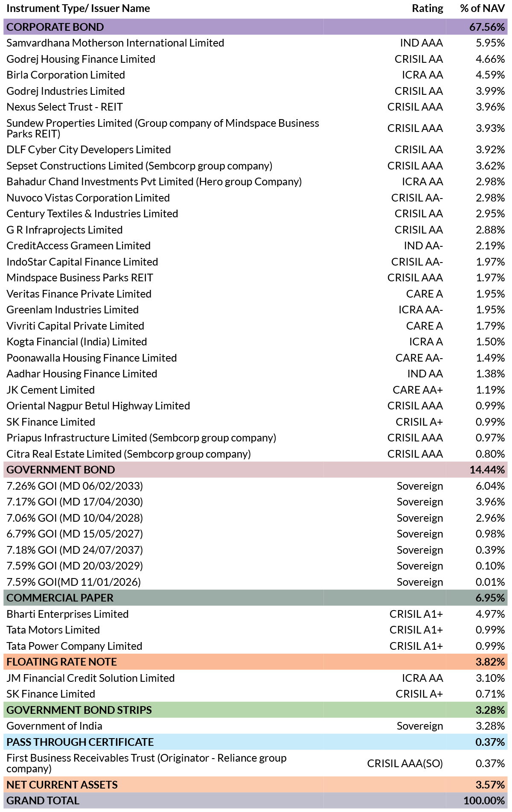Image resolution: width=512 pixels, height=812 pixels.
Task: Click the GOVERNMENT BOND section header
Action: pos(256,470)
